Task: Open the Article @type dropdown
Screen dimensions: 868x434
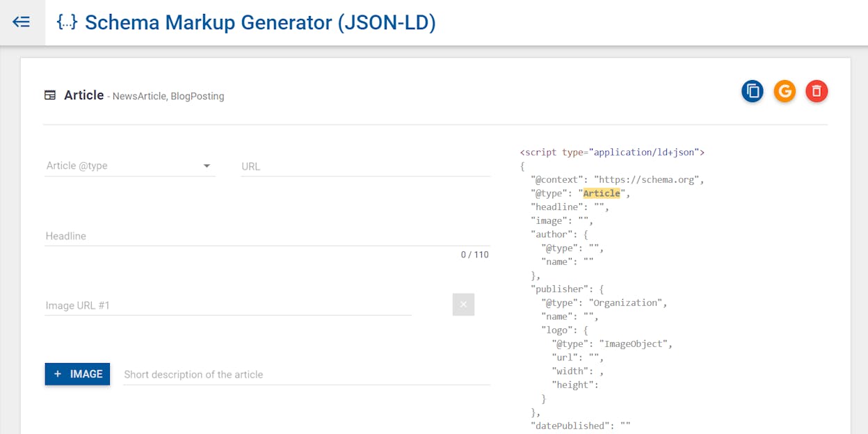Action: pos(130,166)
